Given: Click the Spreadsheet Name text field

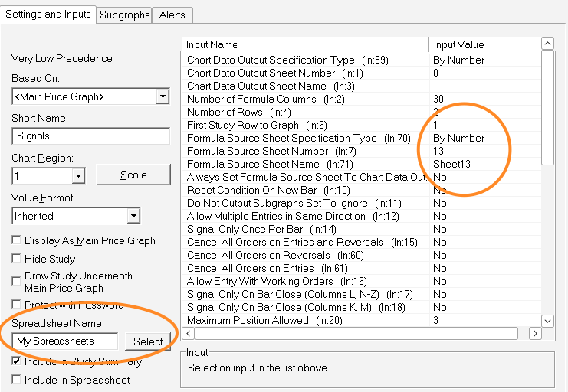Looking at the screenshot, I should point(65,341).
